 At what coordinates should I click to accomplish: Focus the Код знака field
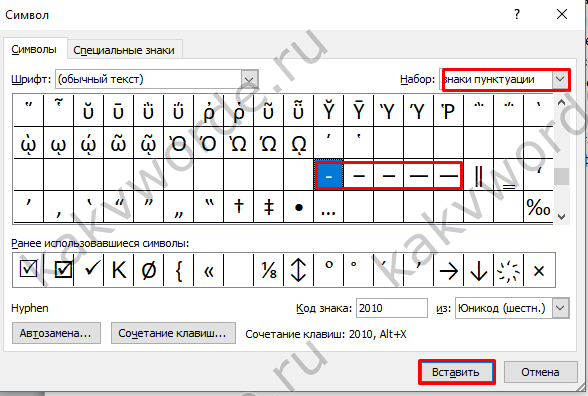392,308
